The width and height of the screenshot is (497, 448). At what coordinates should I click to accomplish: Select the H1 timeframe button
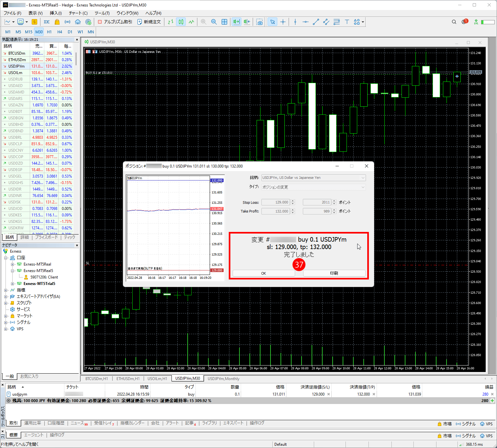tap(49, 32)
